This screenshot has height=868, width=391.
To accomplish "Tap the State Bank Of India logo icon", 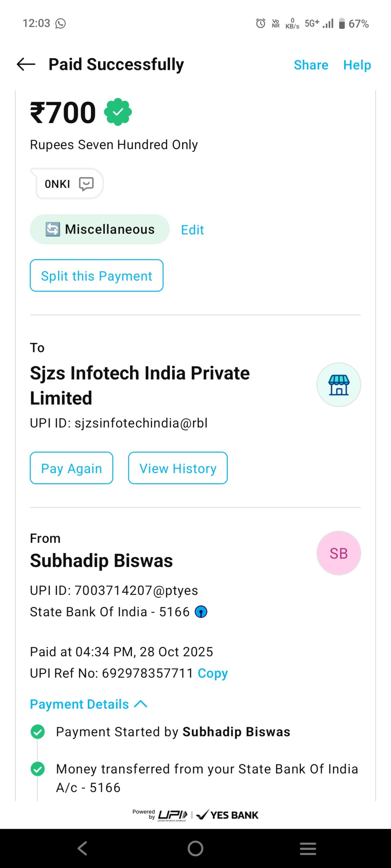I will click(201, 612).
